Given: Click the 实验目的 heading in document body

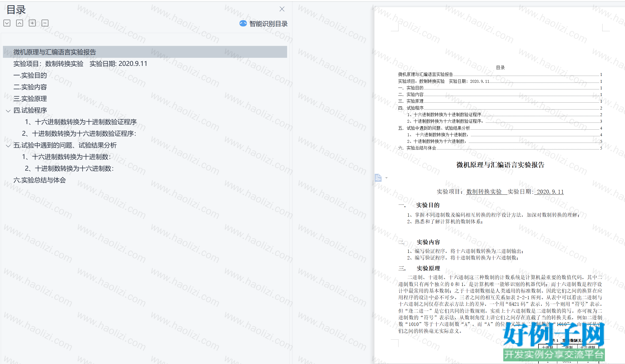Looking at the screenshot, I should click(x=428, y=205).
